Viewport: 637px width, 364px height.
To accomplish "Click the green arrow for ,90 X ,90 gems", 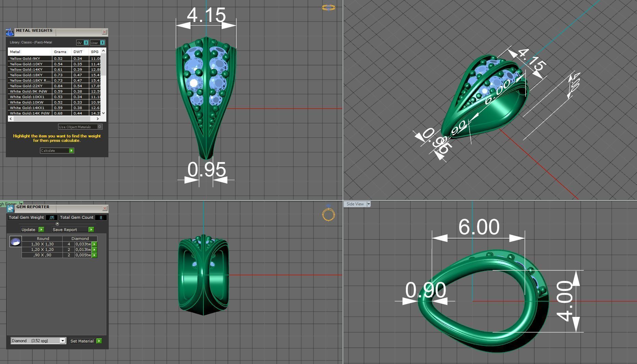I will (x=94, y=255).
